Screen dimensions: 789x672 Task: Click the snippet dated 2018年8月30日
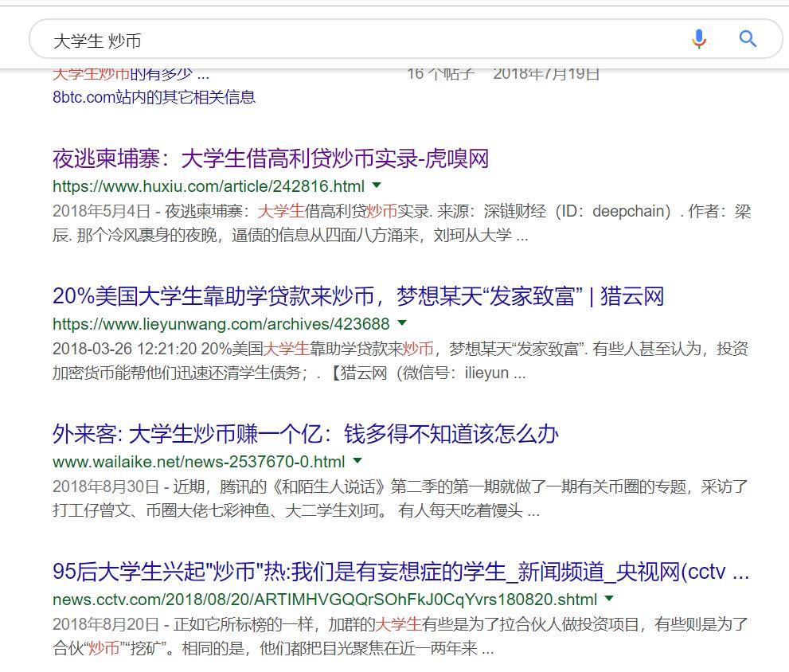click(x=400, y=498)
